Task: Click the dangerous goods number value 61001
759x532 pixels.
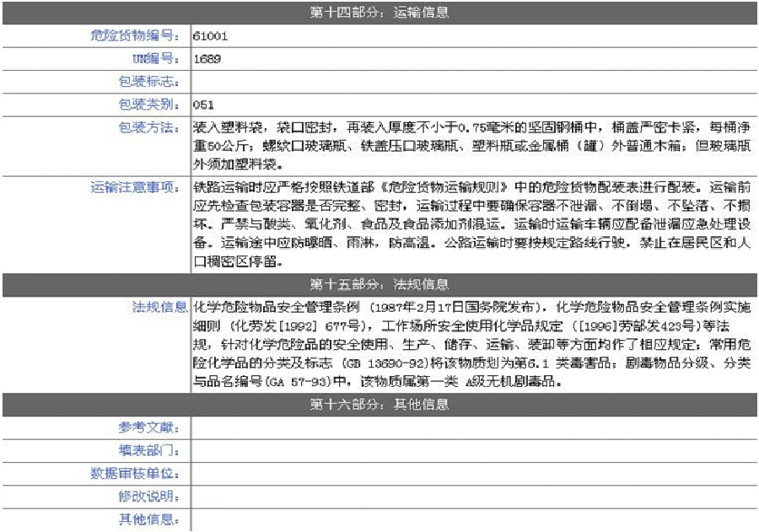Action: tap(210, 36)
